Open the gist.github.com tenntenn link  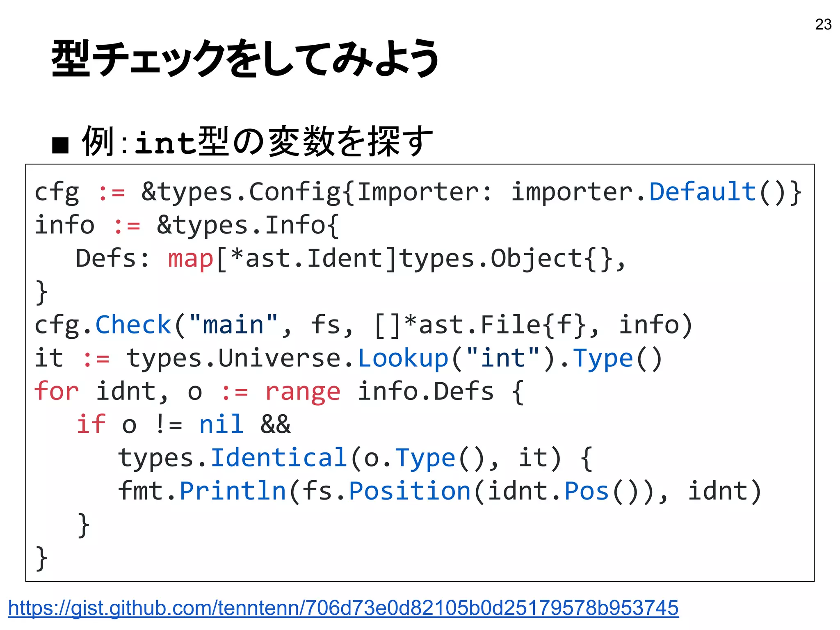pyautogui.click(x=343, y=608)
